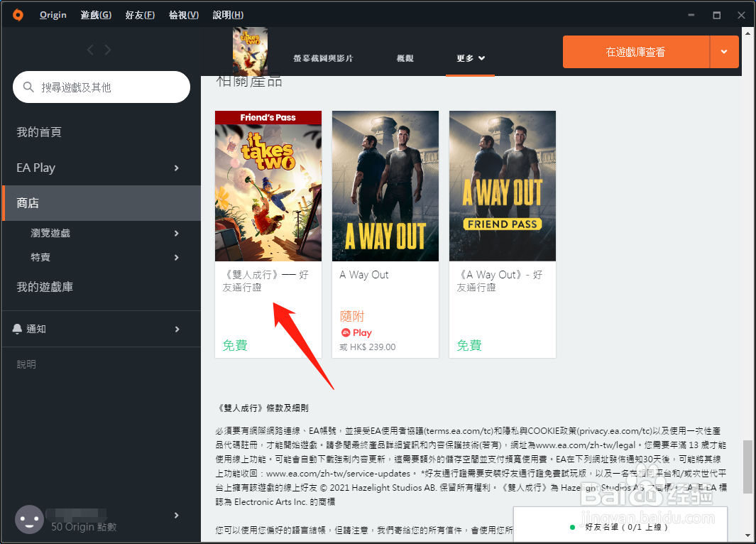Open the A Way Out Friend Pass cover
The width and height of the screenshot is (756, 544).
[503, 186]
